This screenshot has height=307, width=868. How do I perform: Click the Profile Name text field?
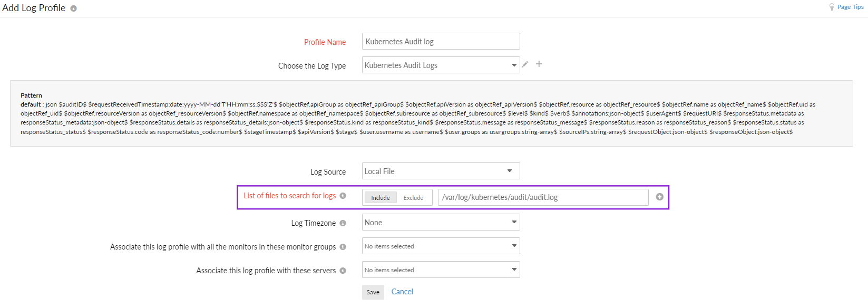[441, 41]
